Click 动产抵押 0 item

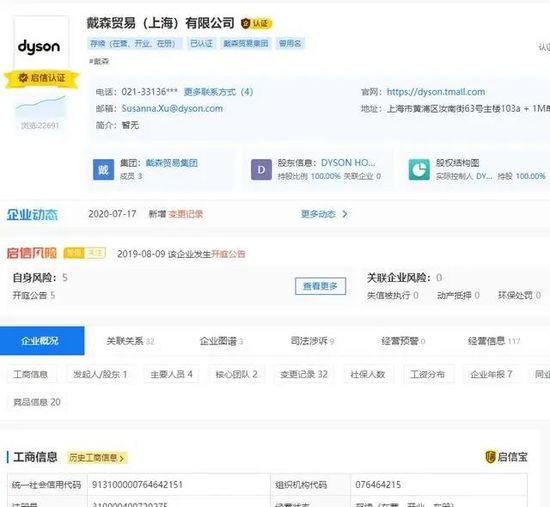coord(458,295)
